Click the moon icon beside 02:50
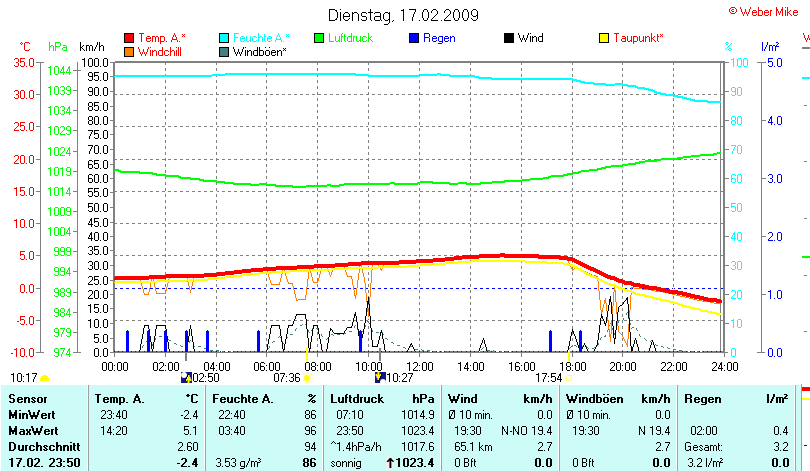This screenshot has width=810, height=471. [x=185, y=378]
